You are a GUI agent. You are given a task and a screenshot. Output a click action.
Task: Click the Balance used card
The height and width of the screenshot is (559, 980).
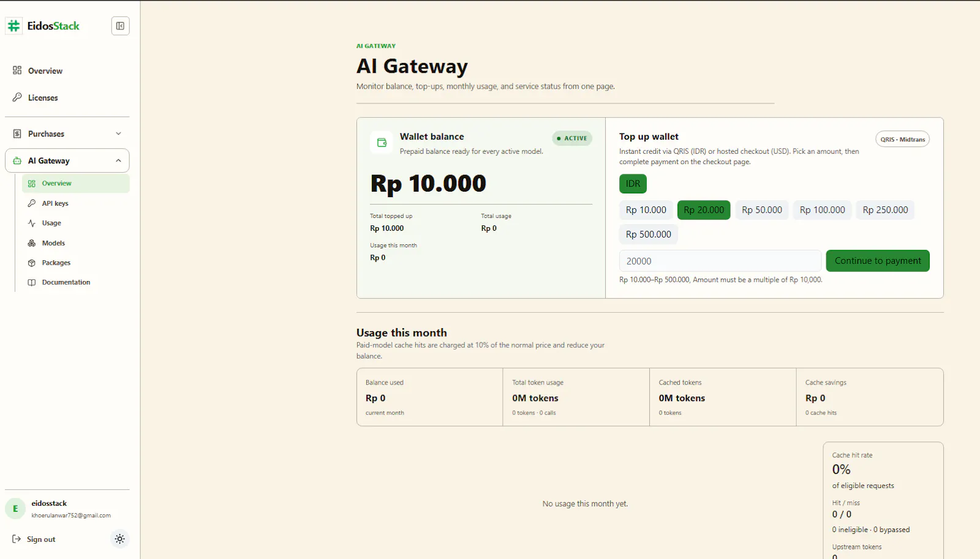tap(430, 397)
